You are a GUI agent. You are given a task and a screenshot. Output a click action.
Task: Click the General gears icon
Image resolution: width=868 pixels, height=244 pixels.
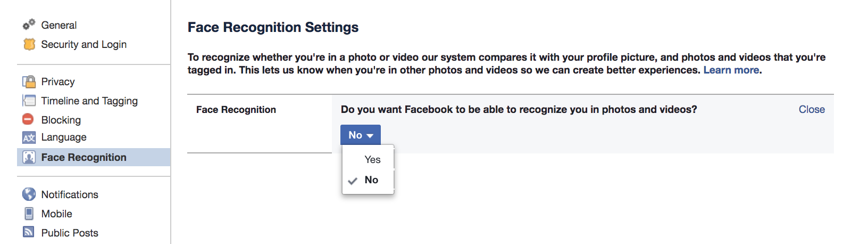pos(29,25)
